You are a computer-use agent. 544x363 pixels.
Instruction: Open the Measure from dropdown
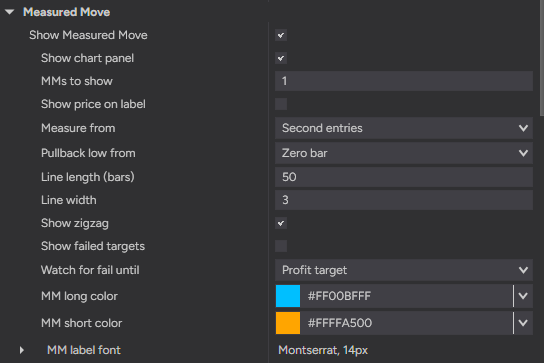[404, 128]
